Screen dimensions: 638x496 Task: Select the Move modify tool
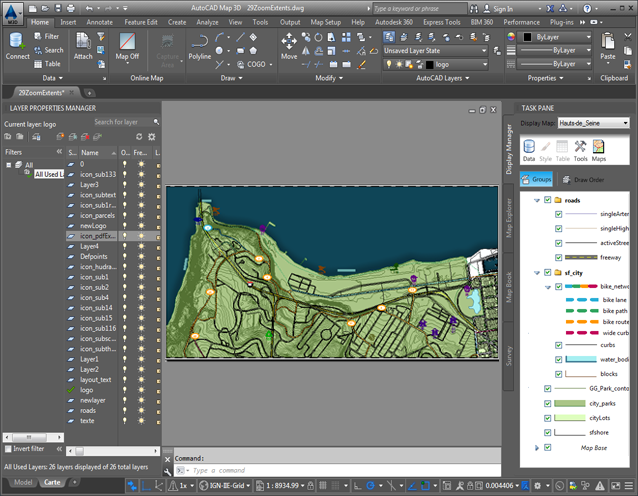pyautogui.click(x=289, y=45)
